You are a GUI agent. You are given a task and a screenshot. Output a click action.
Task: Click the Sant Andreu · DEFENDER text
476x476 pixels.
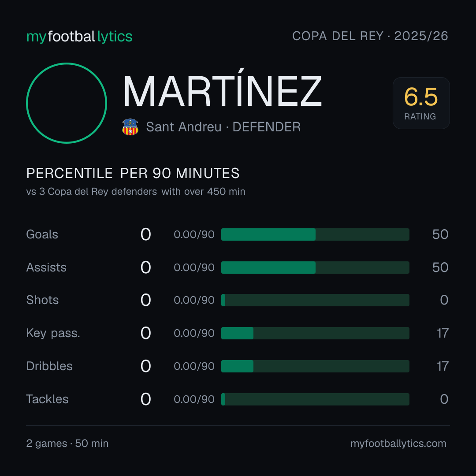[x=223, y=127]
